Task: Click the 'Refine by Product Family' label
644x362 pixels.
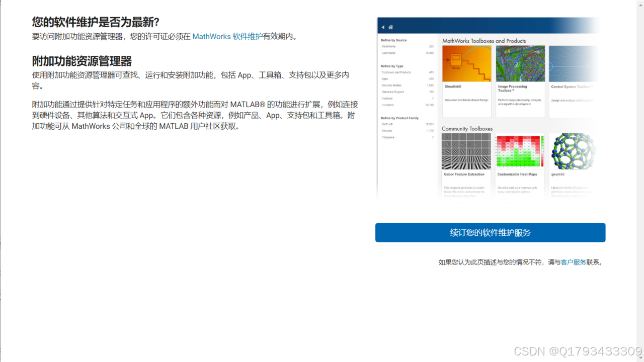Action: [399, 118]
